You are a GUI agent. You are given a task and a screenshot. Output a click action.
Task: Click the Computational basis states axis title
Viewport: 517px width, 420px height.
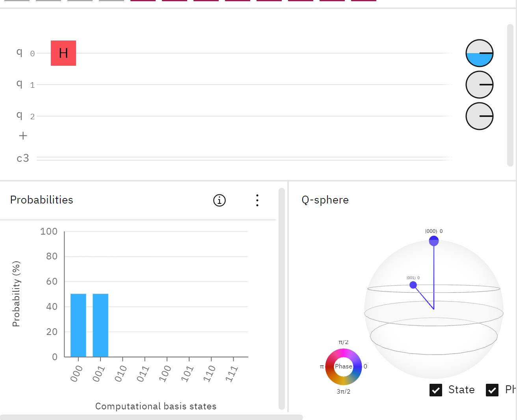point(156,406)
